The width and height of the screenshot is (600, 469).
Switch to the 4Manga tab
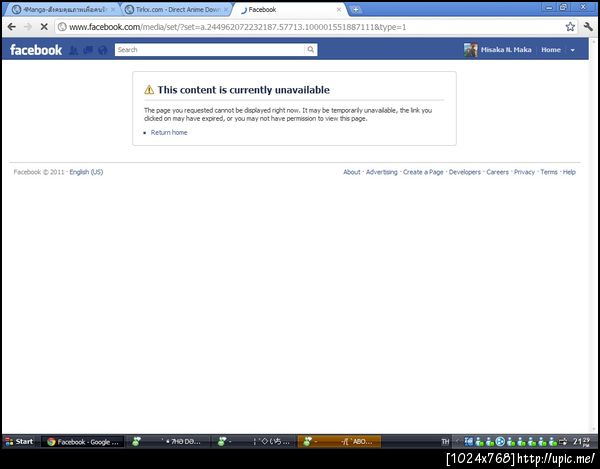[62, 10]
